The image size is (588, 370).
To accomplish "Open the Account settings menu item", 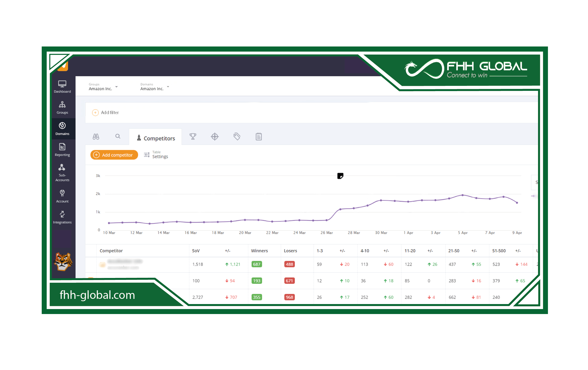I will [x=62, y=195].
